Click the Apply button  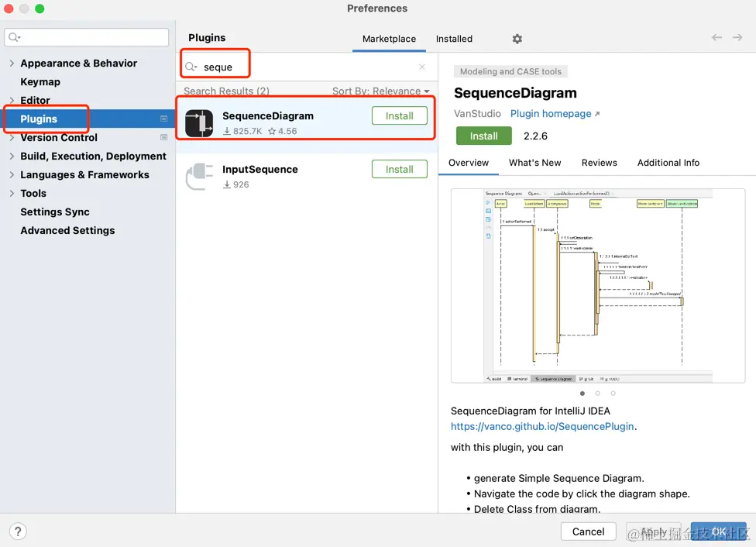pos(653,532)
